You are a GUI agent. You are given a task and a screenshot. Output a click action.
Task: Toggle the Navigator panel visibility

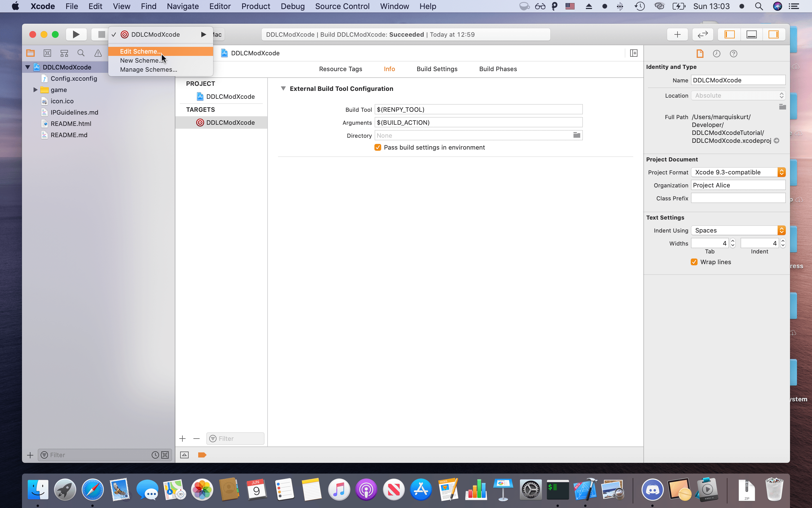729,34
